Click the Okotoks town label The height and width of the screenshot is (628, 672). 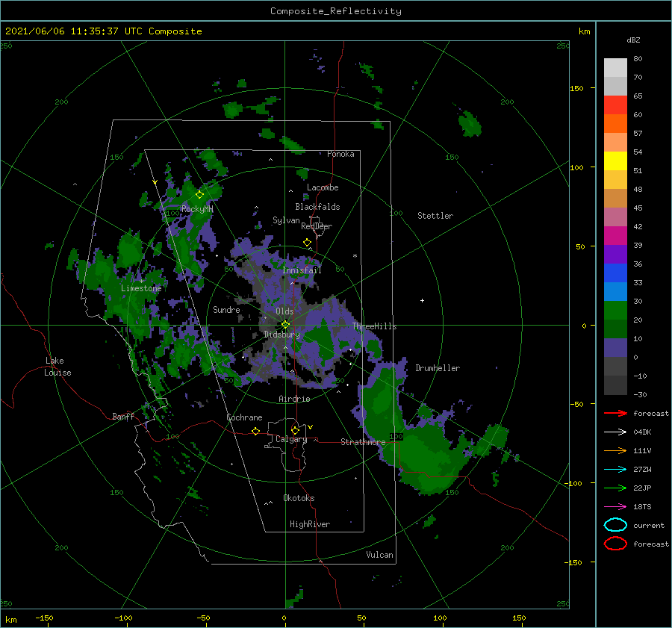(x=299, y=497)
